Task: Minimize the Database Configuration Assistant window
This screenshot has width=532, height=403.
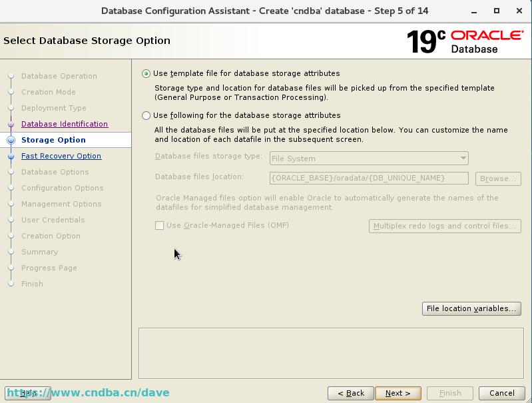Action: [x=474, y=11]
